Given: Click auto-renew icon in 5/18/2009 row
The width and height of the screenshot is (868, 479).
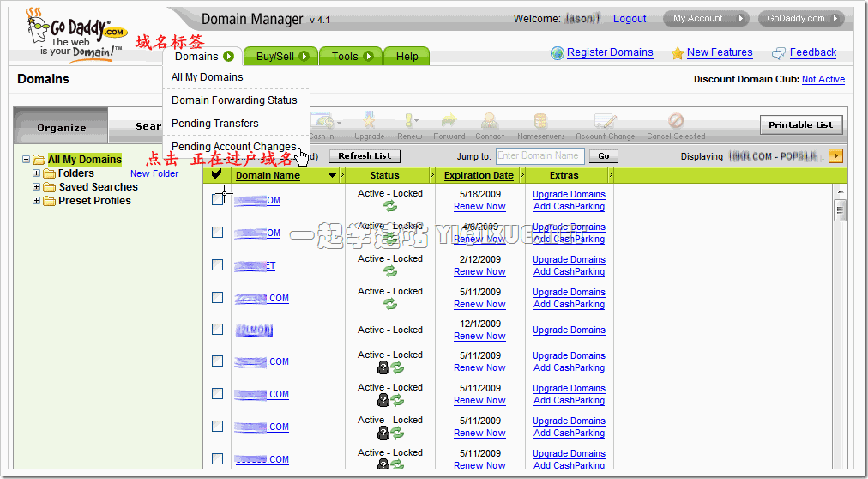Looking at the screenshot, I should 390,207.
